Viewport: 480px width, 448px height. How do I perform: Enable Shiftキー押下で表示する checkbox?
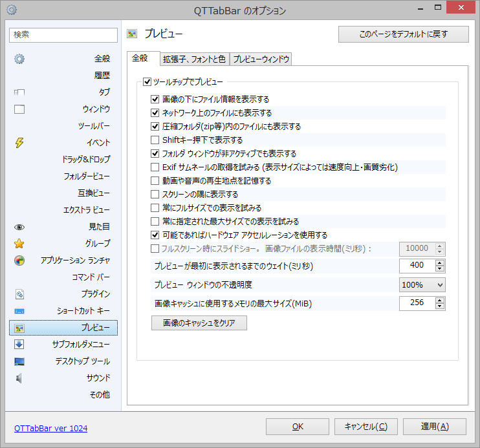[155, 140]
